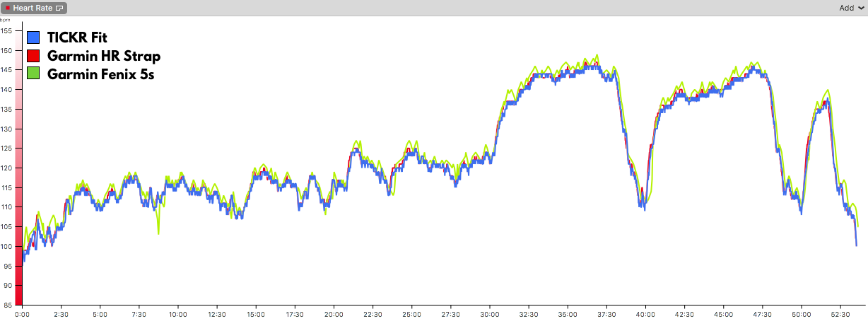Click the green downward spike near 8:45
The height and width of the screenshot is (326, 868).
[158, 226]
